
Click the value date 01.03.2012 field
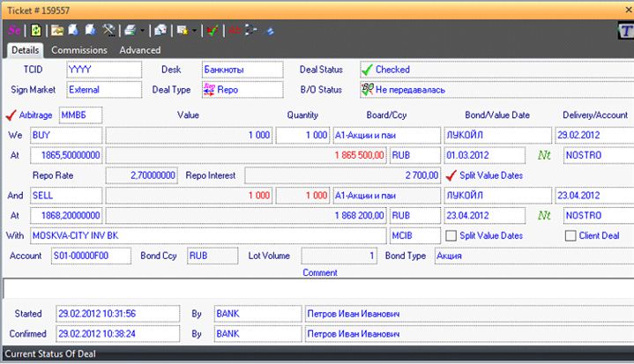[484, 155]
